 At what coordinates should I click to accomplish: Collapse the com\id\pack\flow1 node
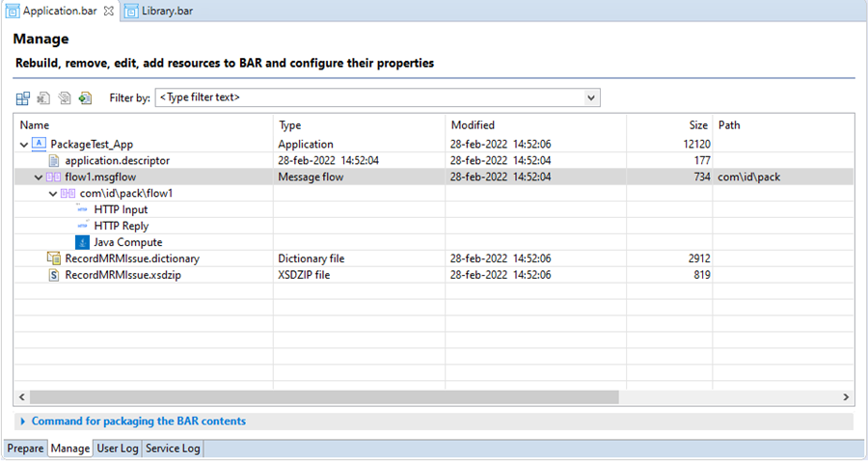53,194
